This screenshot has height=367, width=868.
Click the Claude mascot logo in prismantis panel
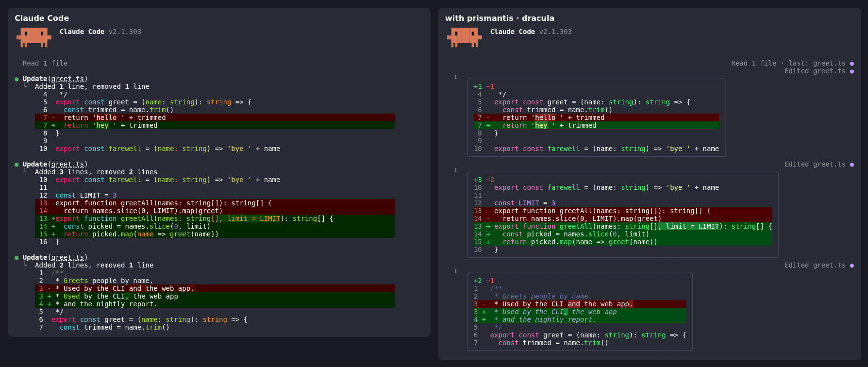pos(464,37)
